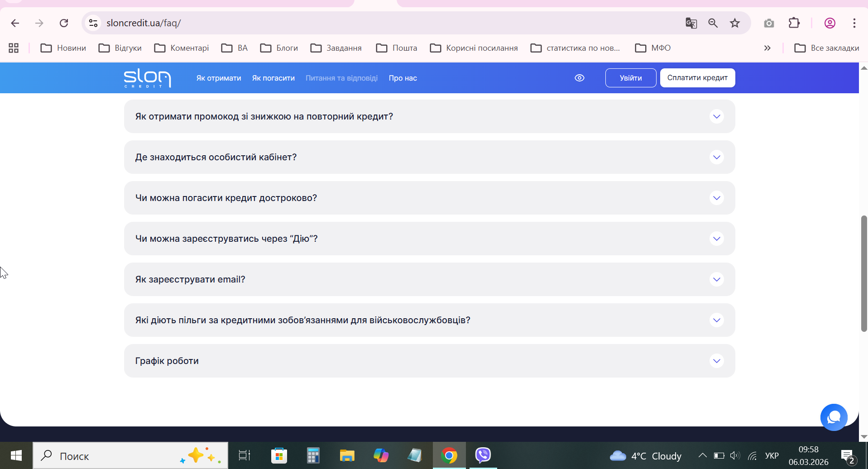Open Calculator from the taskbar
This screenshot has width=868, height=469.
(x=313, y=455)
